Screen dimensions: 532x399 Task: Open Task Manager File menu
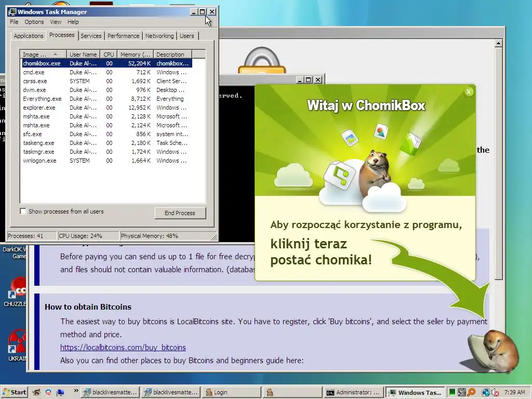[14, 22]
